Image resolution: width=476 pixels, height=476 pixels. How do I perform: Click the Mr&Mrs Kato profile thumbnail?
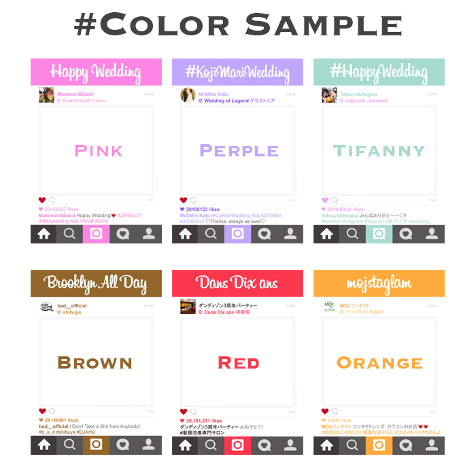coord(188,95)
